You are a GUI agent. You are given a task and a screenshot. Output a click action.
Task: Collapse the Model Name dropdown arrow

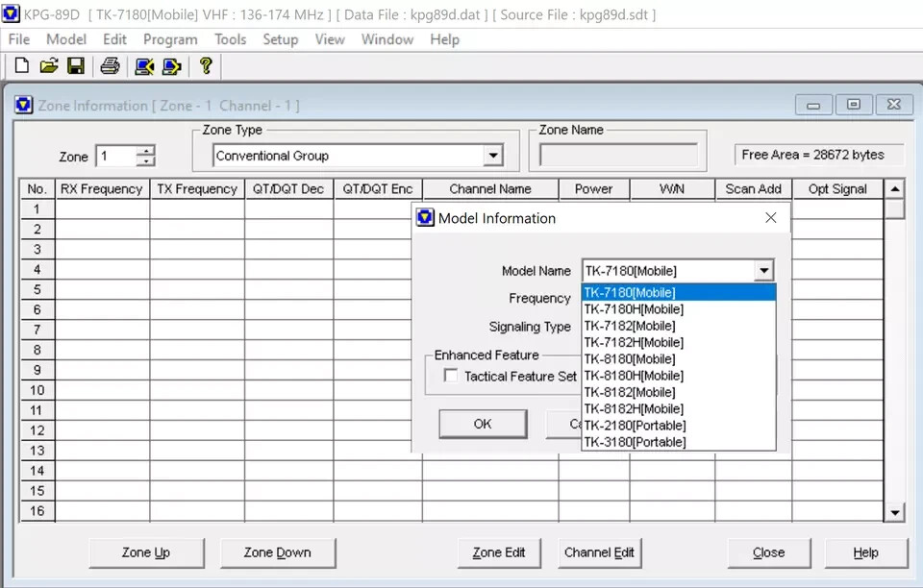coord(763,271)
